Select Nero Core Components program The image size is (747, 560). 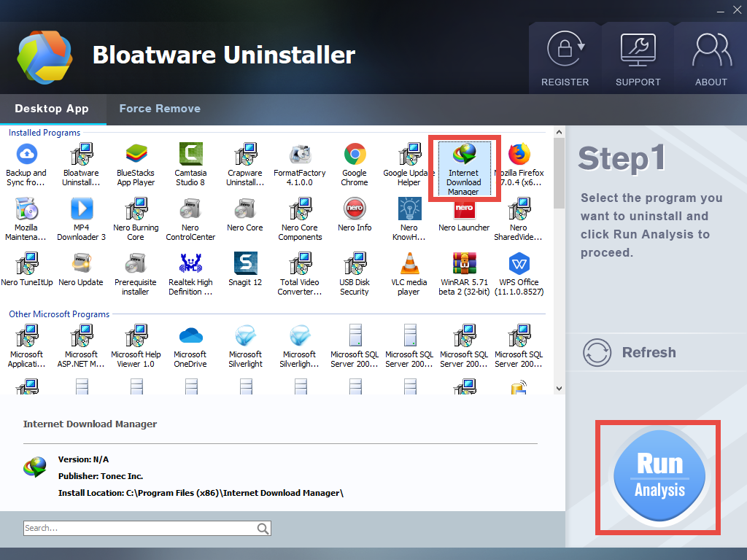300,219
